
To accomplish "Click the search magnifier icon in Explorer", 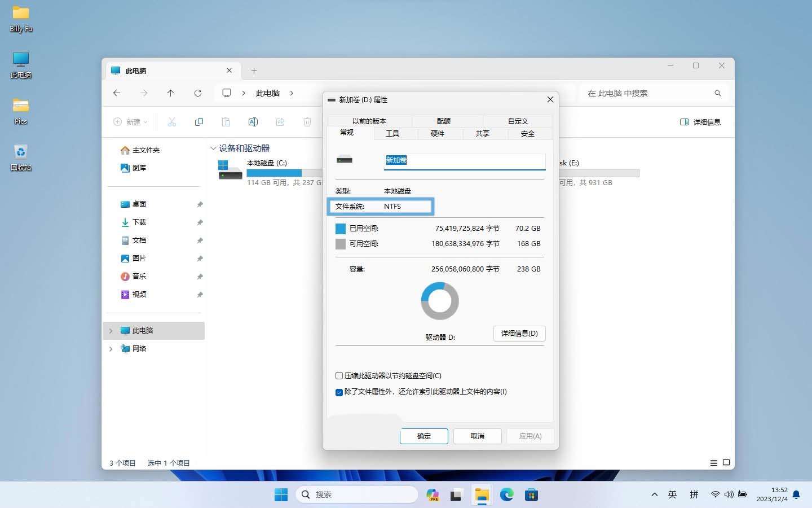I will [x=718, y=93].
